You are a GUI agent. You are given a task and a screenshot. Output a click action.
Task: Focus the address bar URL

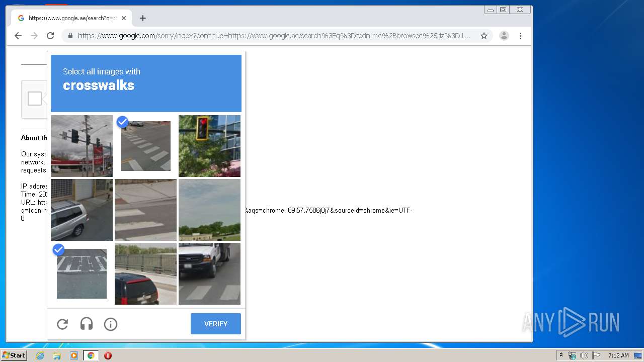[x=274, y=36]
